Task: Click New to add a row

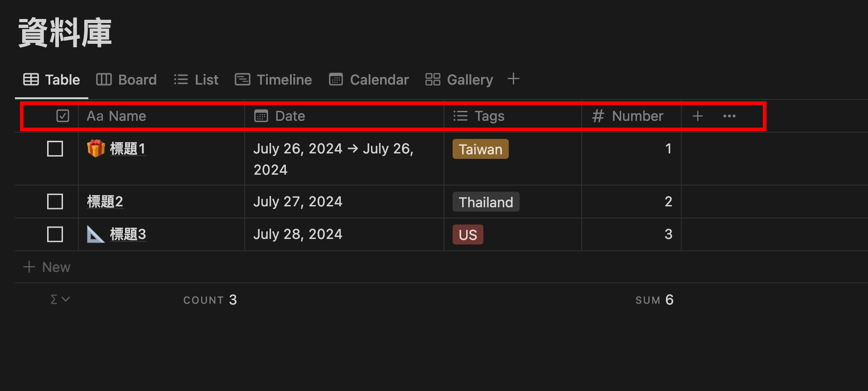Action: coord(47,267)
